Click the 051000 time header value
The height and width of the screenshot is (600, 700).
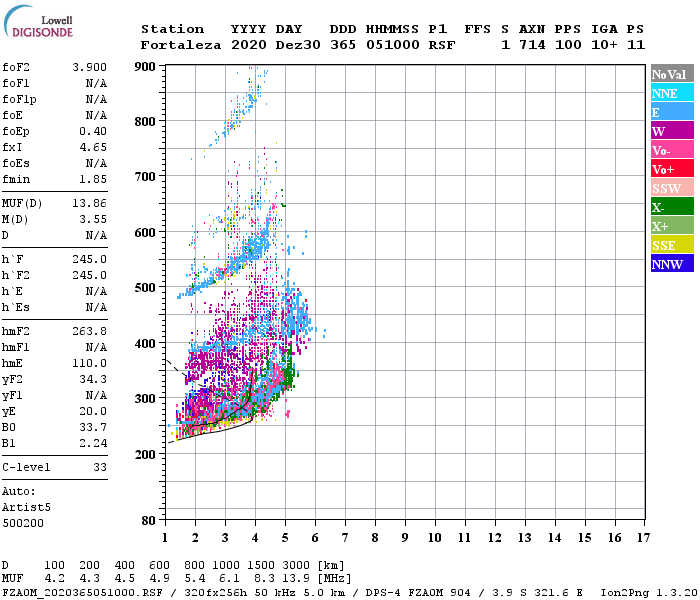point(392,45)
